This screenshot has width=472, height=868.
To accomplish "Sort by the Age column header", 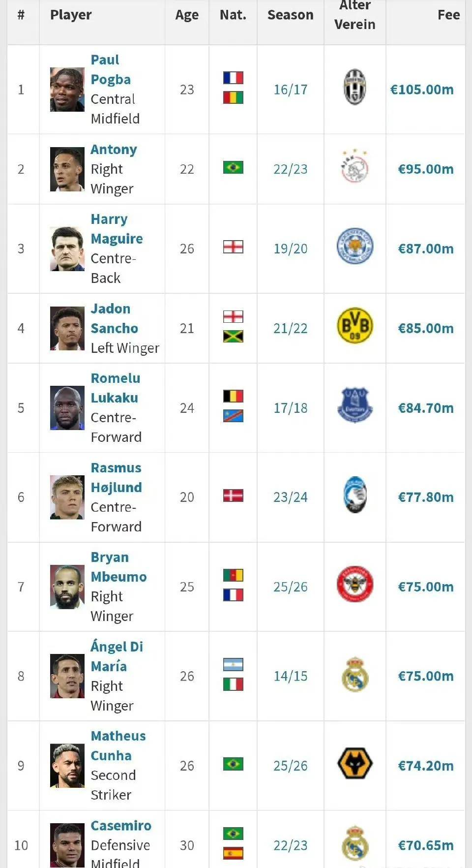I will (187, 15).
